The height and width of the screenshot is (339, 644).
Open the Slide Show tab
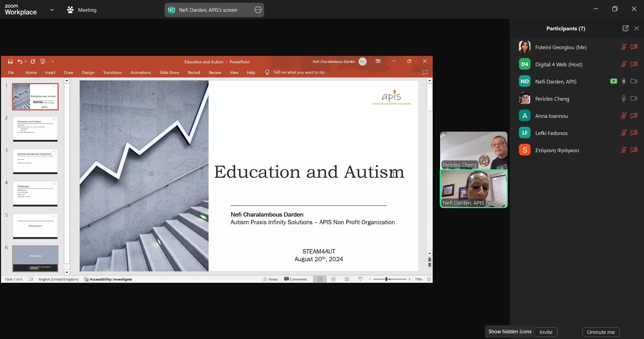tap(169, 72)
